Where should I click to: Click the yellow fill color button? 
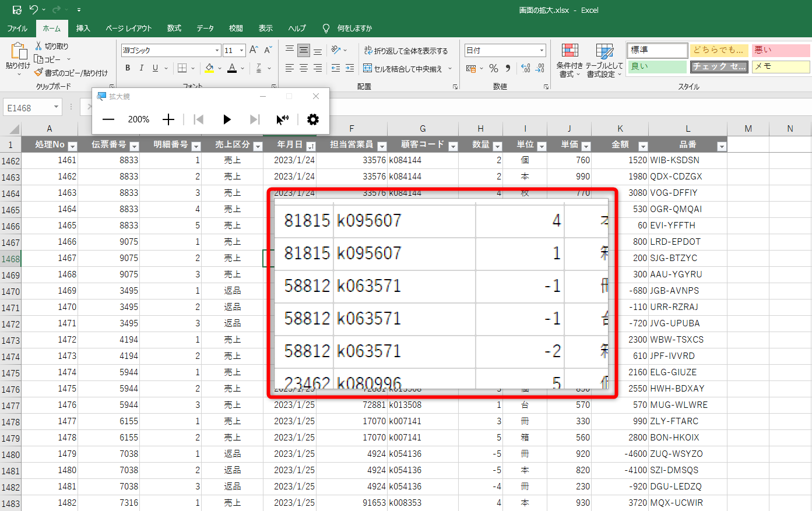tap(209, 68)
